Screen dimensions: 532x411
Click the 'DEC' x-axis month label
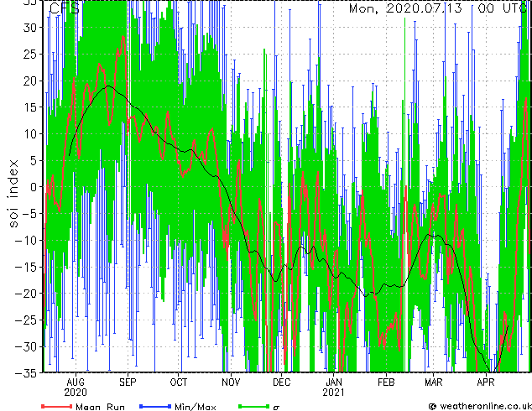282,382
